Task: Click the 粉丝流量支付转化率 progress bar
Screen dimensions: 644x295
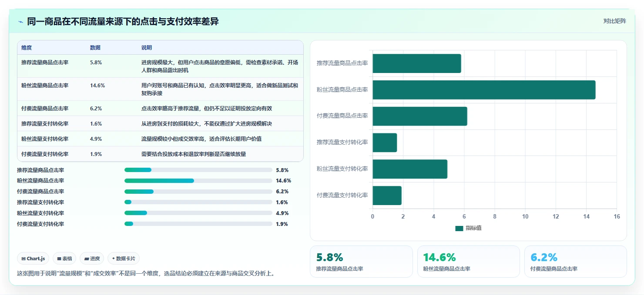Action: click(198, 213)
